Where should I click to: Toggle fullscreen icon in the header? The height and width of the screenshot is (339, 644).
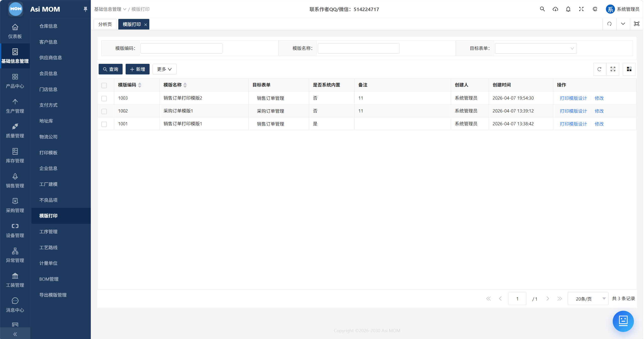[581, 9]
